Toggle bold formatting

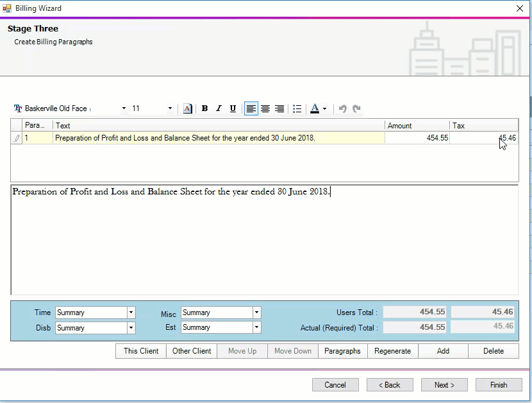pos(204,108)
